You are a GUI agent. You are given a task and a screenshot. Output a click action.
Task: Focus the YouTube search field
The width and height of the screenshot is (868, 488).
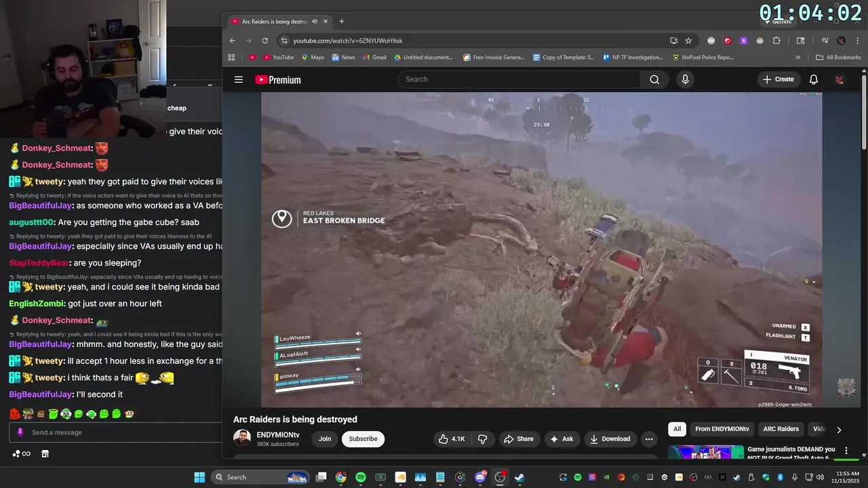[519, 79]
